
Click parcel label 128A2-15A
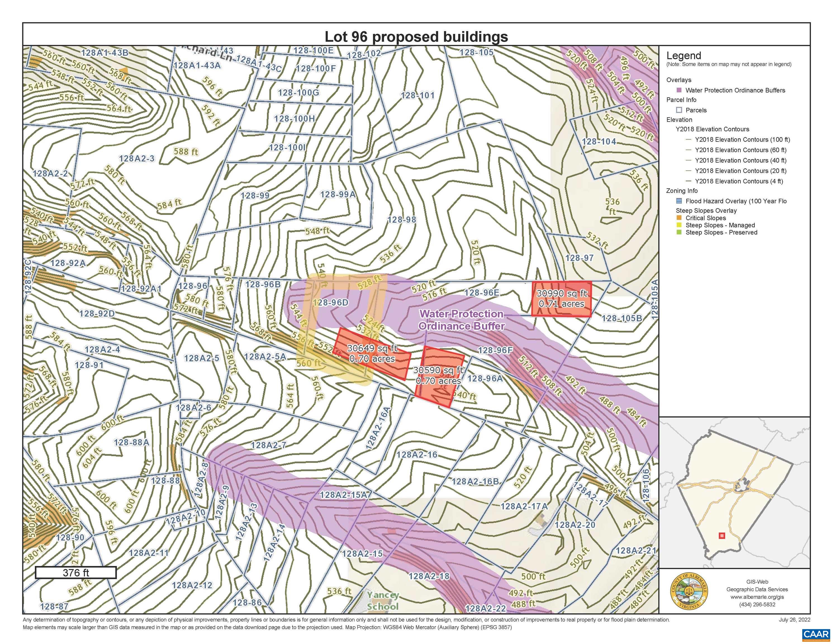tap(343, 495)
